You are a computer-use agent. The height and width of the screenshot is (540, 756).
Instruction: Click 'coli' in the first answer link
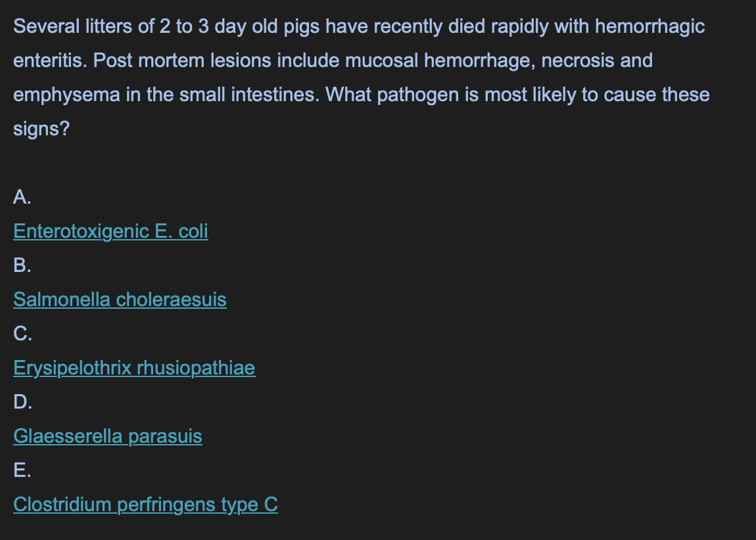pyautogui.click(x=193, y=231)
